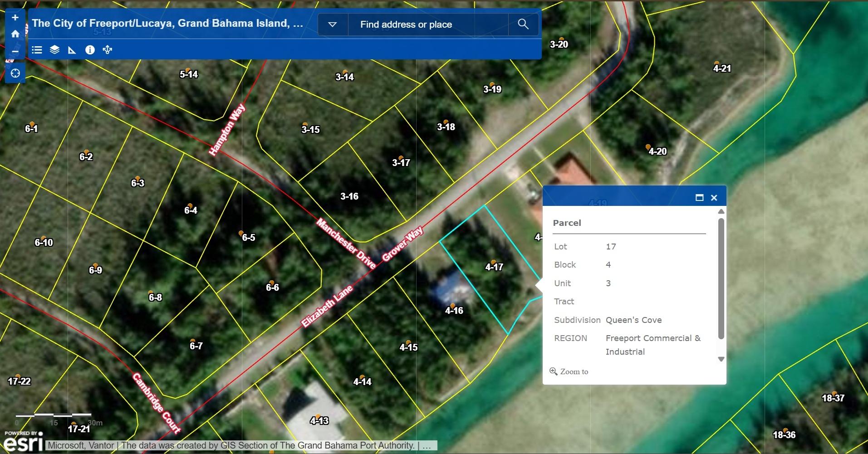
Task: Click the share/directions arrows icon
Action: click(108, 50)
